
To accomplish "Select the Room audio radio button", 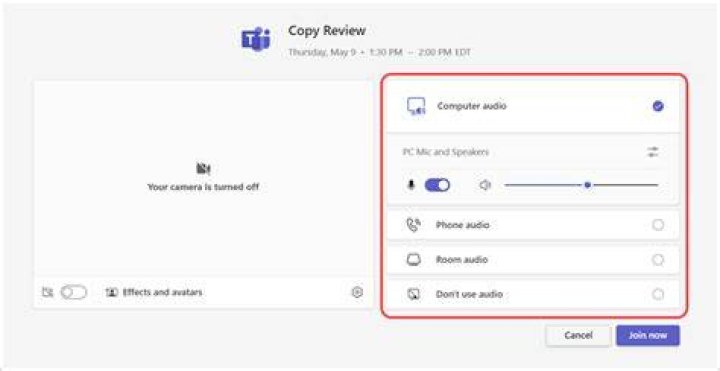I will point(658,260).
